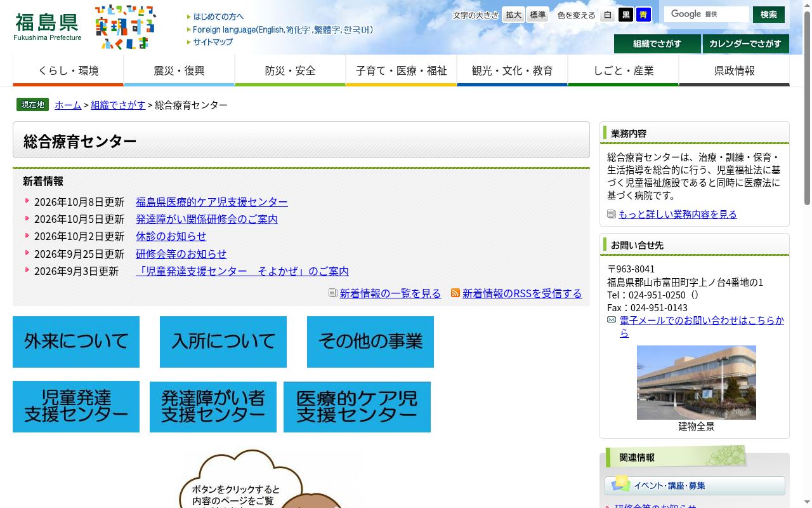Click the document icon beside もっと詳しい業務内容を見る
This screenshot has width=812, height=508.
pyautogui.click(x=612, y=214)
